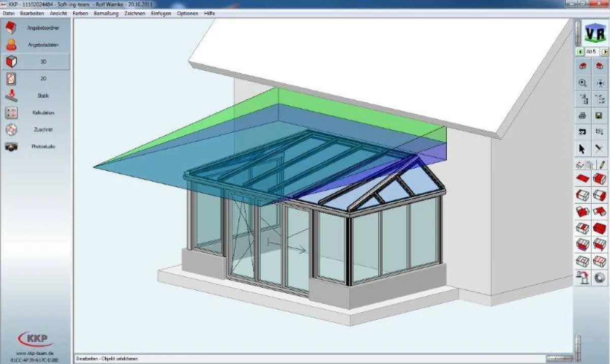
Task: Click the rotate stand icon near toolbar bottom
Action: (x=582, y=277)
